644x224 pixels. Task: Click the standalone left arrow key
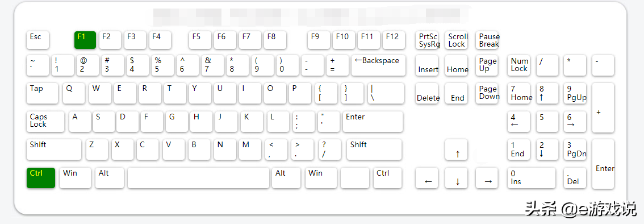coord(426,177)
